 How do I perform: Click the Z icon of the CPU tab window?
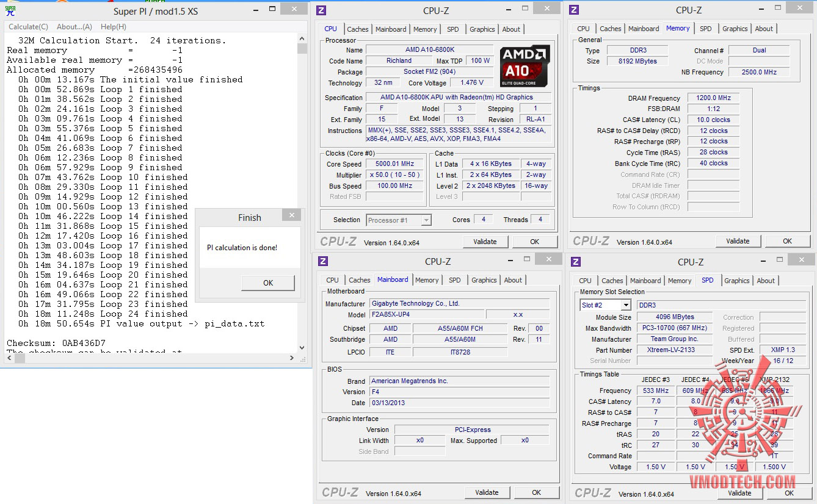point(322,10)
